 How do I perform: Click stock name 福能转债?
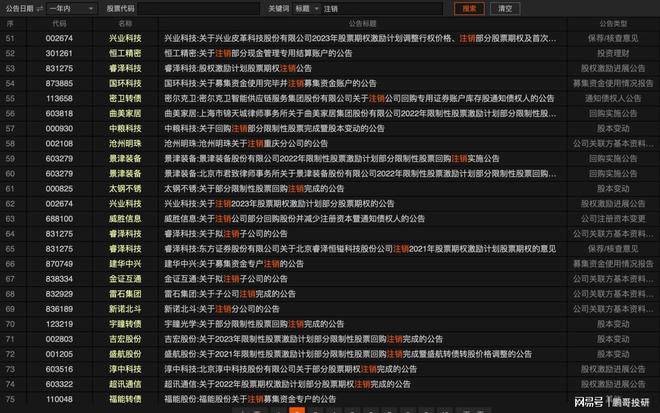[x=125, y=400]
